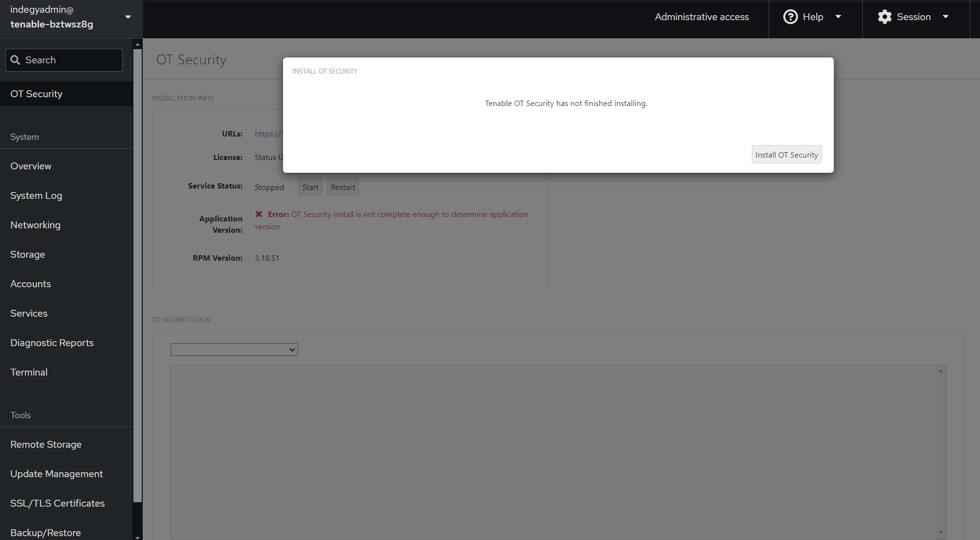The image size is (980, 540).
Task: Expand the host switcher dropdown arrow
Action: [x=128, y=17]
